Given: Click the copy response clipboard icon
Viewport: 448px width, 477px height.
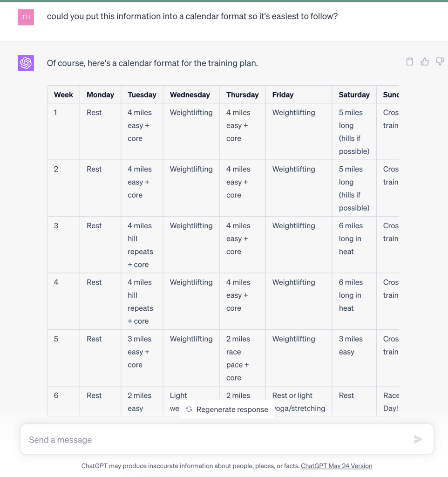Looking at the screenshot, I should (410, 61).
